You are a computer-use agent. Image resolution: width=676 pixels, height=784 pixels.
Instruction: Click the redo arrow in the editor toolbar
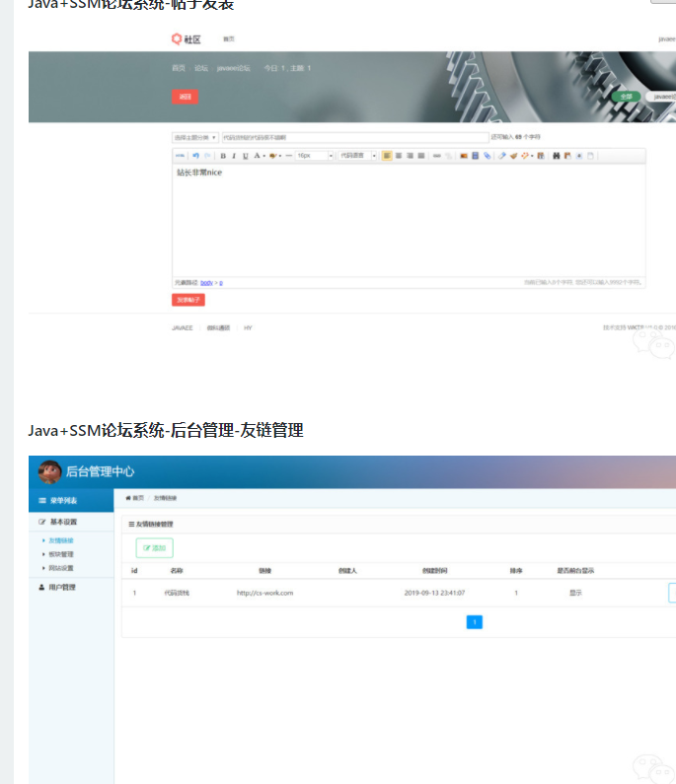pyautogui.click(x=207, y=156)
